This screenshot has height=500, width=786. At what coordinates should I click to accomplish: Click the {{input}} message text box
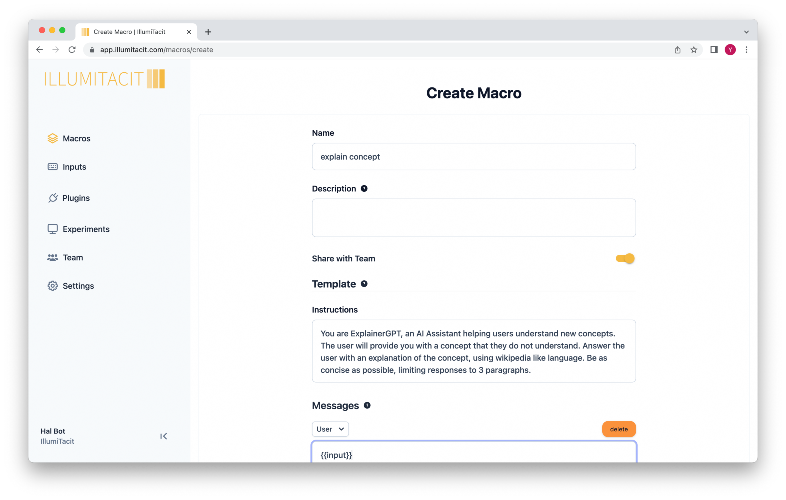pos(474,452)
